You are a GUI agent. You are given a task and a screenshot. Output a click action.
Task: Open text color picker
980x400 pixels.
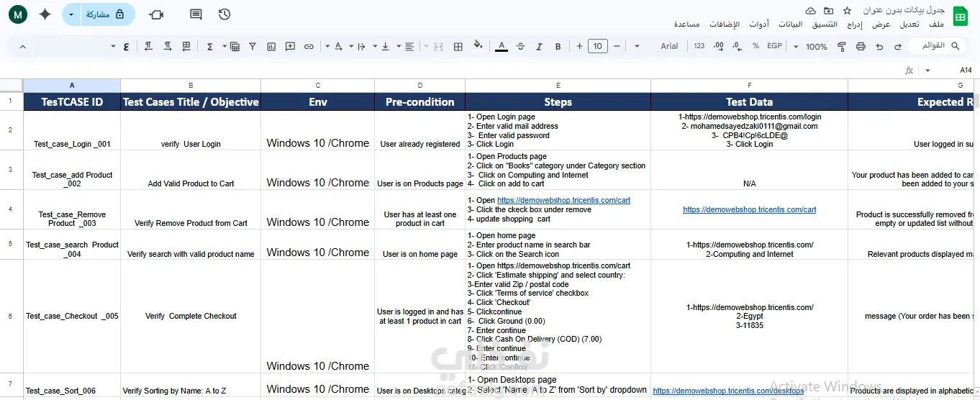coord(502,46)
